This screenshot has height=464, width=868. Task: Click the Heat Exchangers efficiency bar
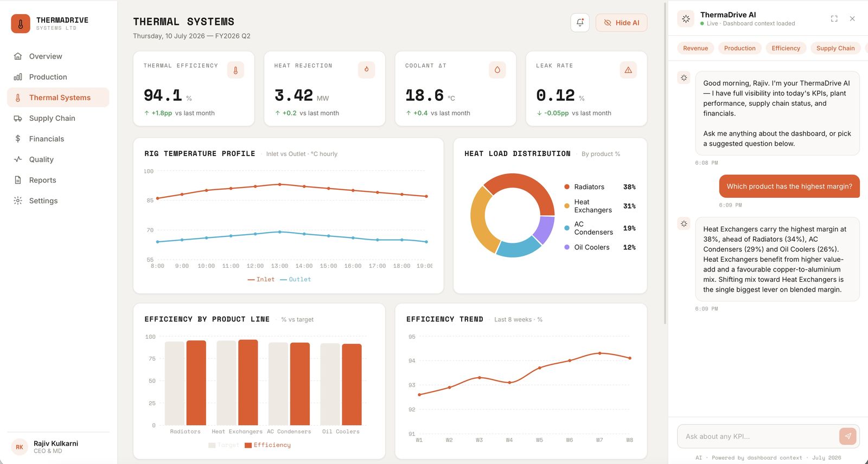click(248, 383)
